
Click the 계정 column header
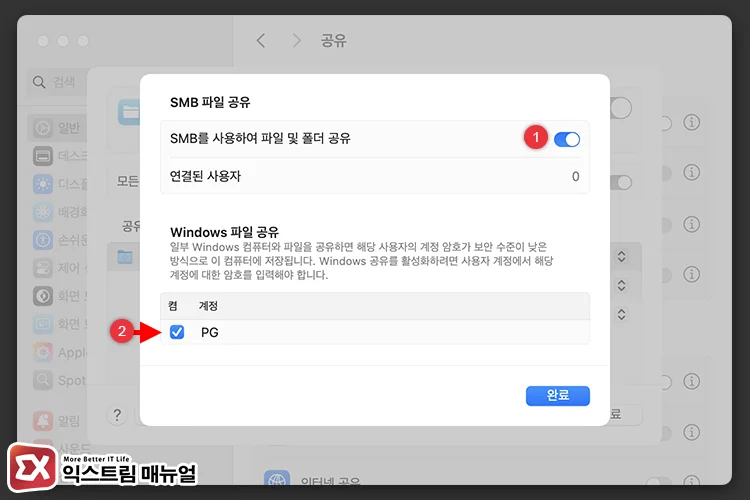[208, 306]
